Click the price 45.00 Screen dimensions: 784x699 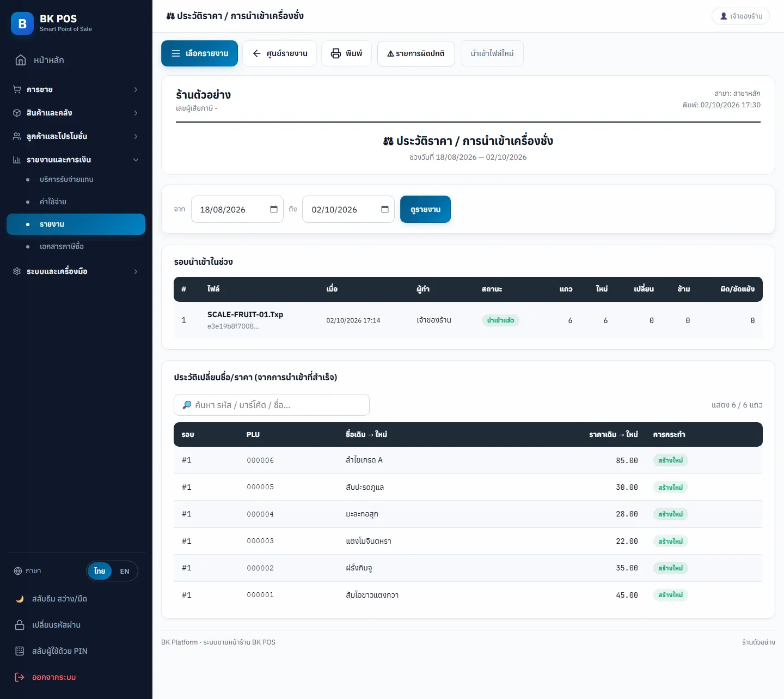(x=627, y=595)
